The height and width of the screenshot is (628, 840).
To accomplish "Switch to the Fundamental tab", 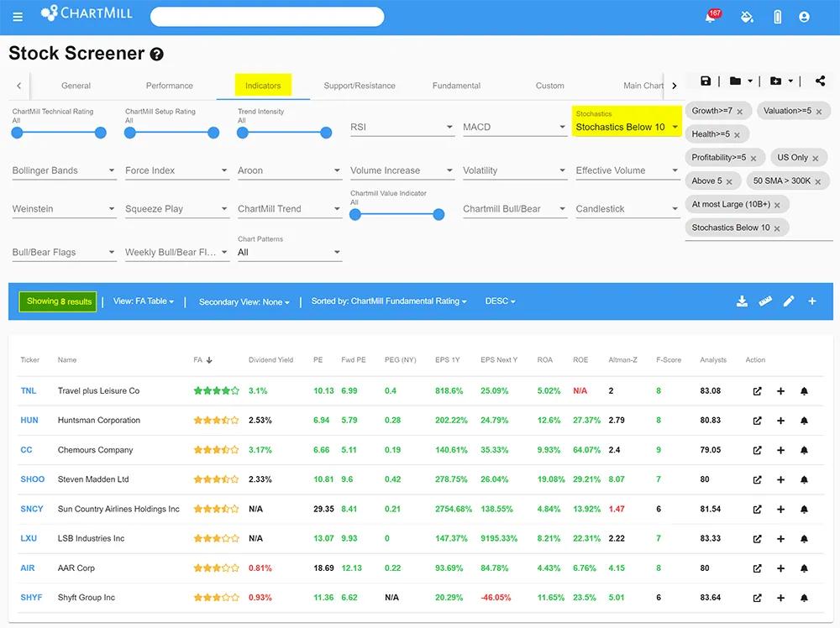I will coord(456,86).
